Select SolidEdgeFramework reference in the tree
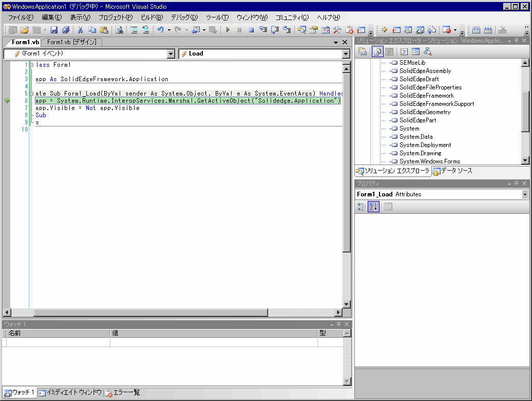Image resolution: width=532 pixels, height=401 pixels. click(x=426, y=96)
